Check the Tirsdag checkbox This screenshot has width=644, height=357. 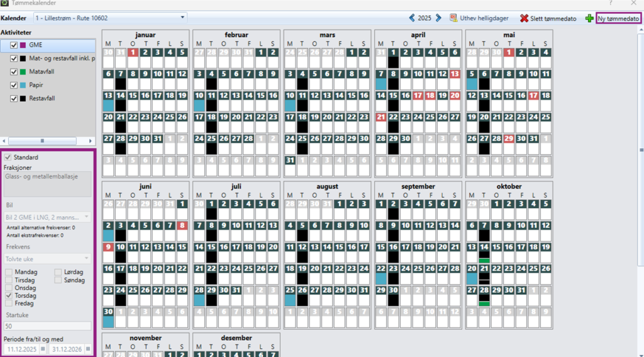[9, 280]
